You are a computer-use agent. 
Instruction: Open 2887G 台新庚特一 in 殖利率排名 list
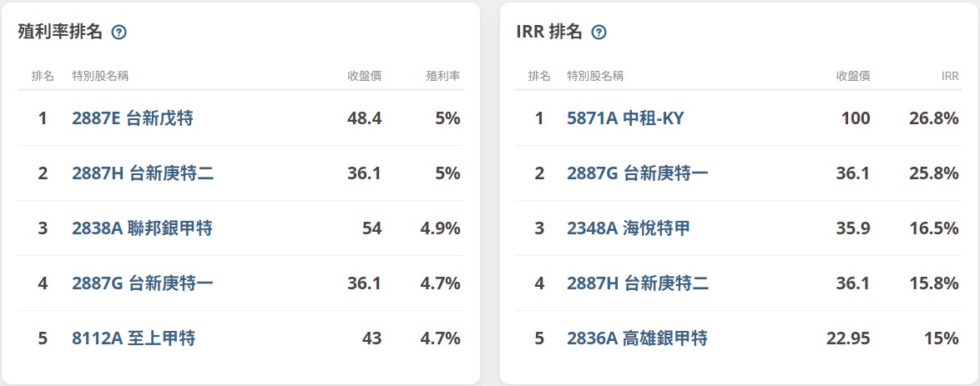pos(143,283)
